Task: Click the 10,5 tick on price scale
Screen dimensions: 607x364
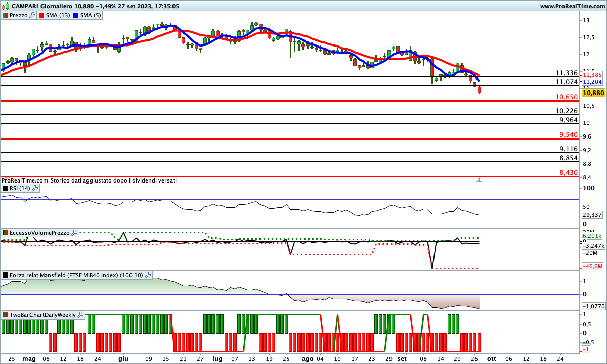Action: pos(588,106)
